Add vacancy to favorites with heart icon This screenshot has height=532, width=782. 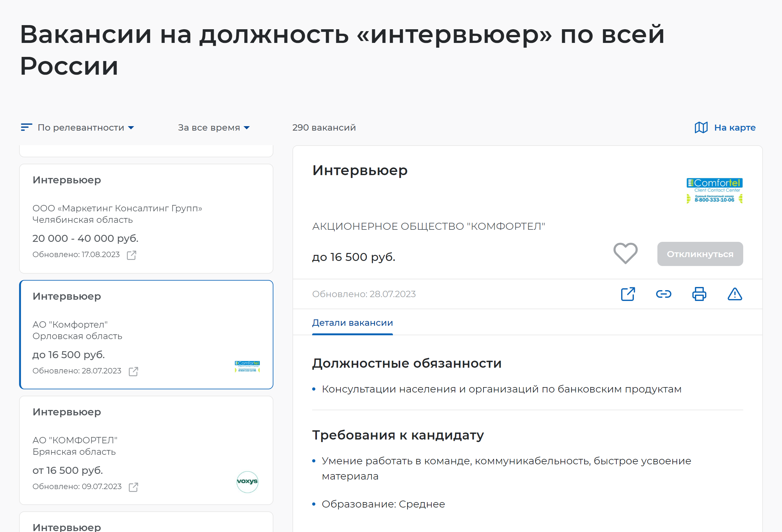pos(626,253)
